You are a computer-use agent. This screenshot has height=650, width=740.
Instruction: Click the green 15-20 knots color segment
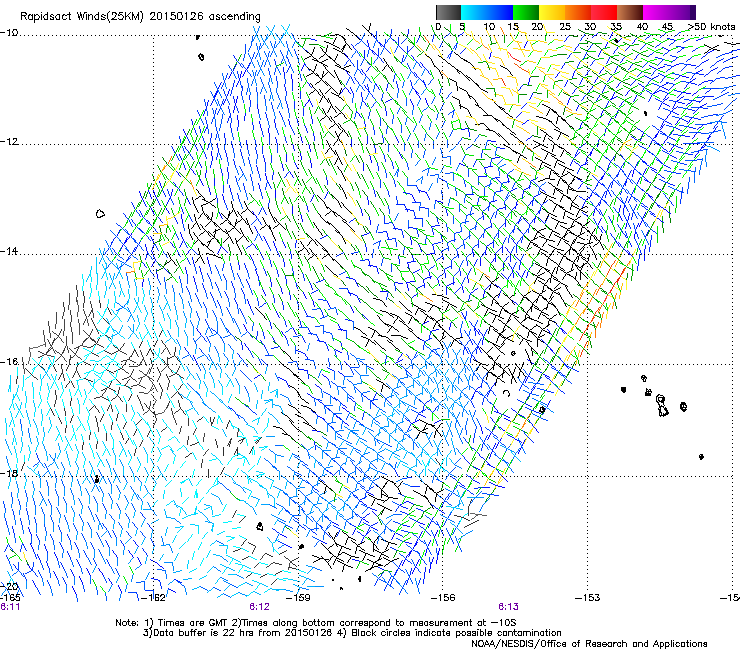[526, 12]
